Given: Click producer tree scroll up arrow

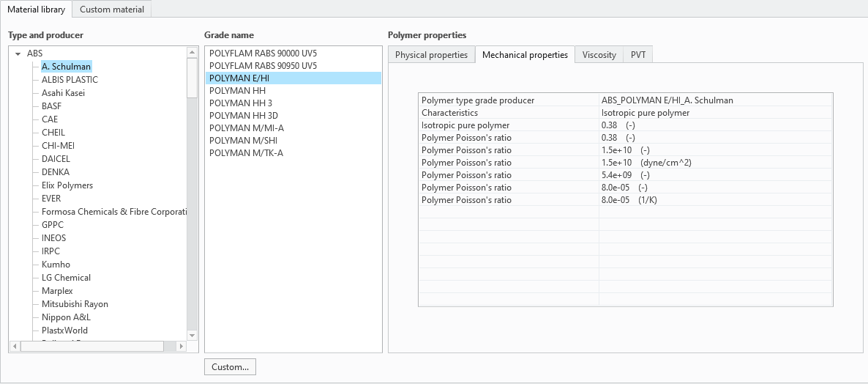Looking at the screenshot, I should [192, 53].
